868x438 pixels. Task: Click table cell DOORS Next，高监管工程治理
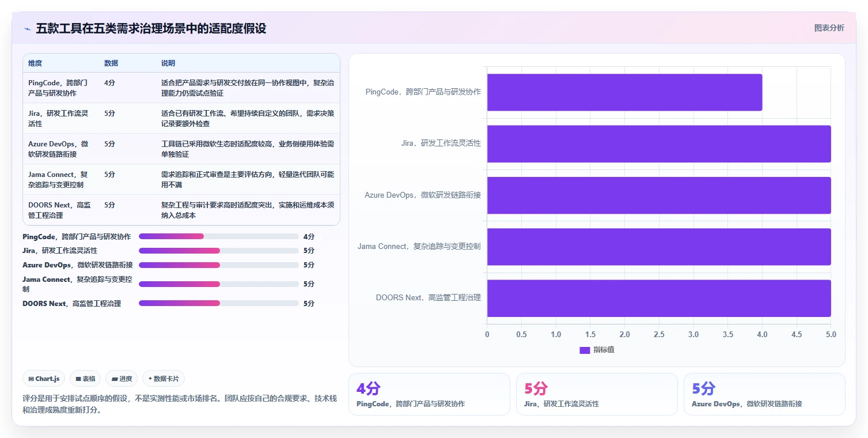[x=59, y=210]
